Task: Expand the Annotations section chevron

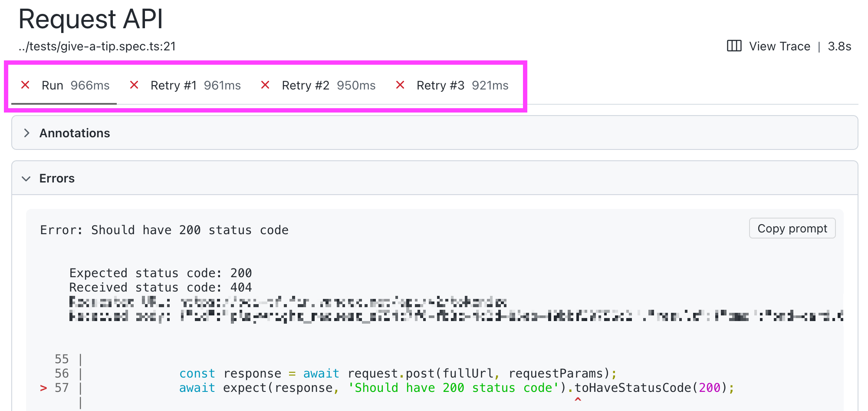Action: click(x=27, y=133)
